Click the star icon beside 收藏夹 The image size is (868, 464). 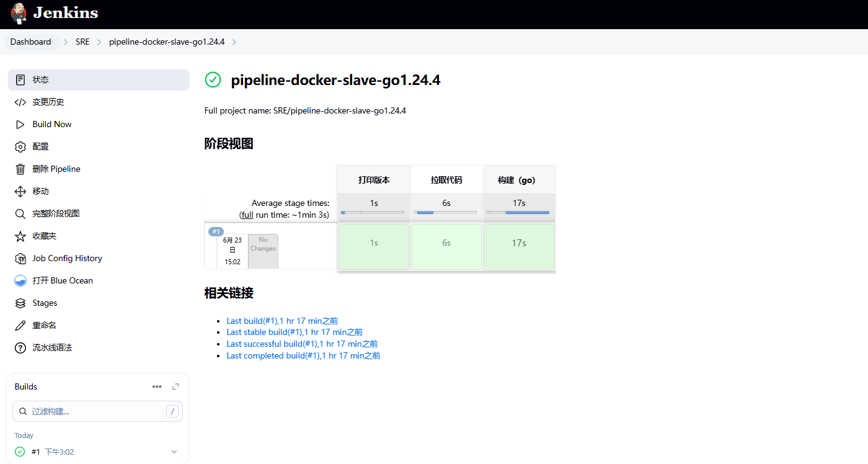[20, 236]
